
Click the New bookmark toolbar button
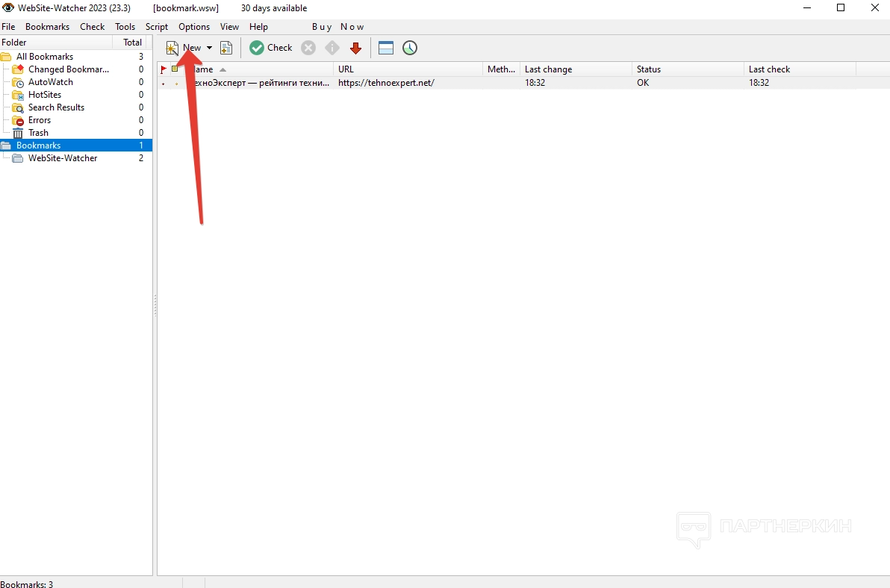tap(184, 48)
